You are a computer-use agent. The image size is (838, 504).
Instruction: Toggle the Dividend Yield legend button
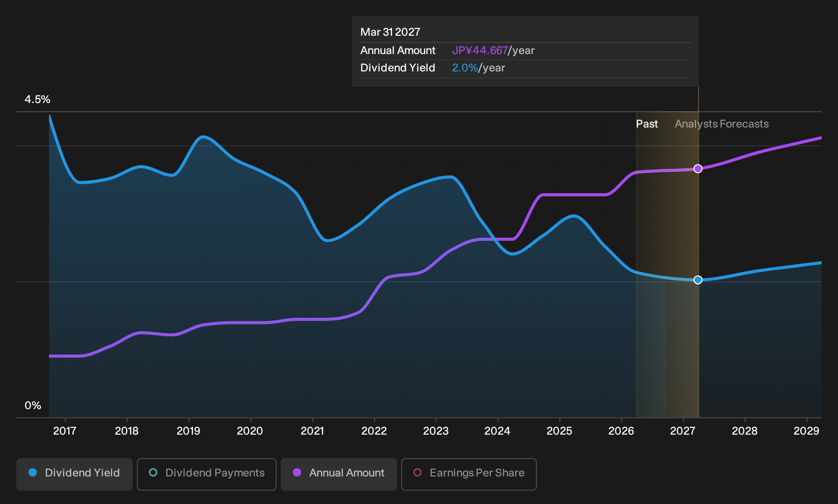click(75, 474)
